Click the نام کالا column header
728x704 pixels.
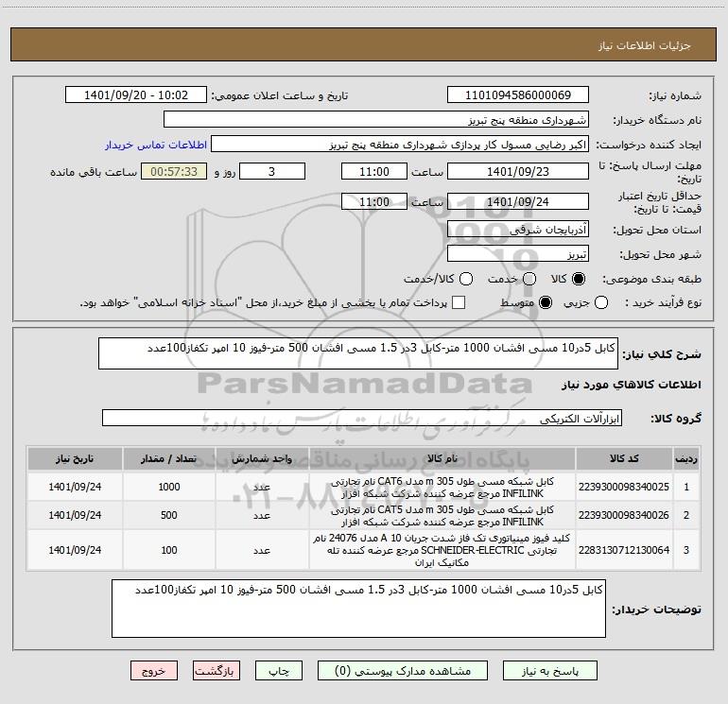(x=442, y=458)
